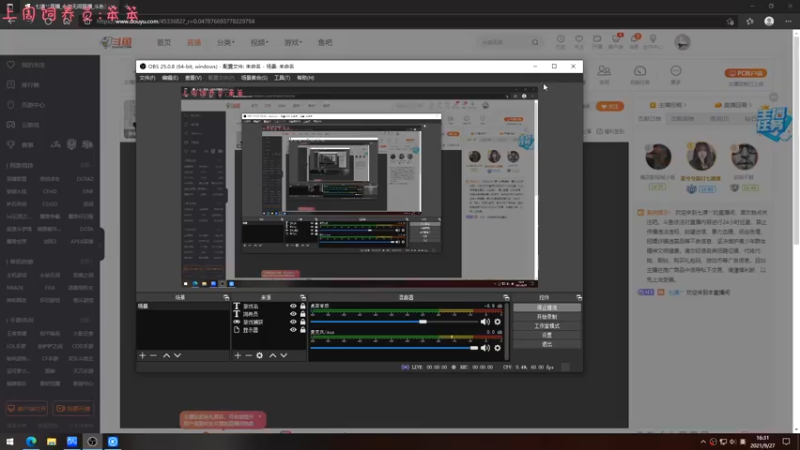Screen dimensions: 800x450
Task: Click the stop streaming button in OBS controls
Action: pyautogui.click(x=547, y=308)
